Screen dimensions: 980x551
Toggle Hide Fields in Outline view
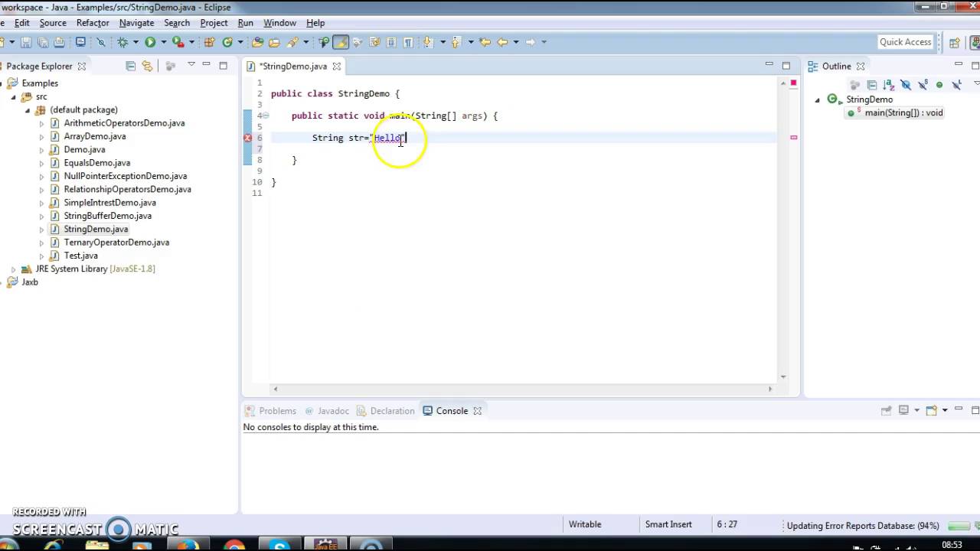[906, 85]
